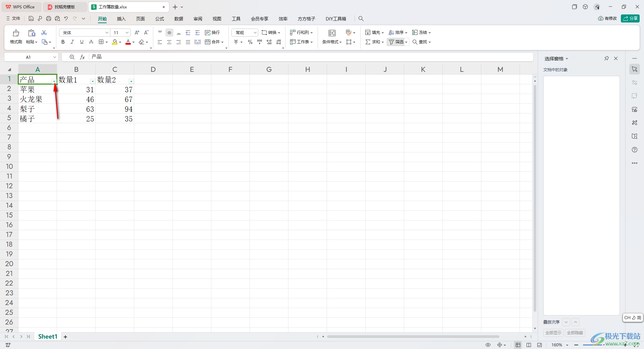Click the thousands separator icon

[x=260, y=42]
